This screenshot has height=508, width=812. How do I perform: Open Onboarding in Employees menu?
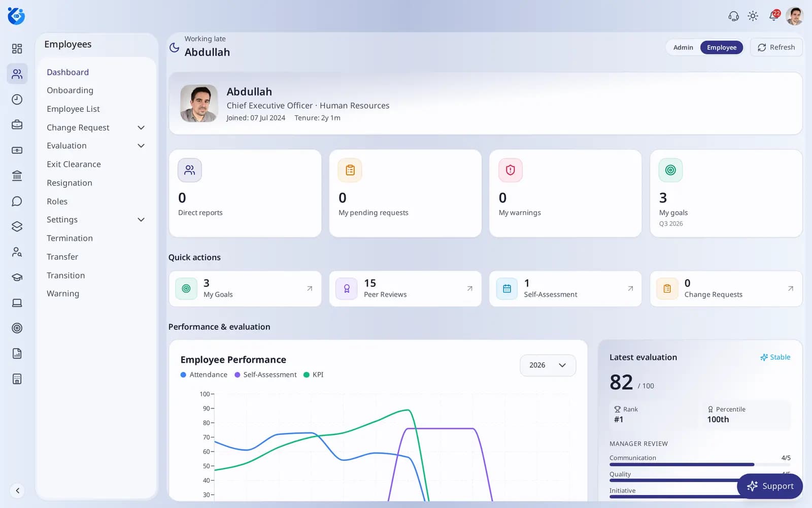(70, 90)
